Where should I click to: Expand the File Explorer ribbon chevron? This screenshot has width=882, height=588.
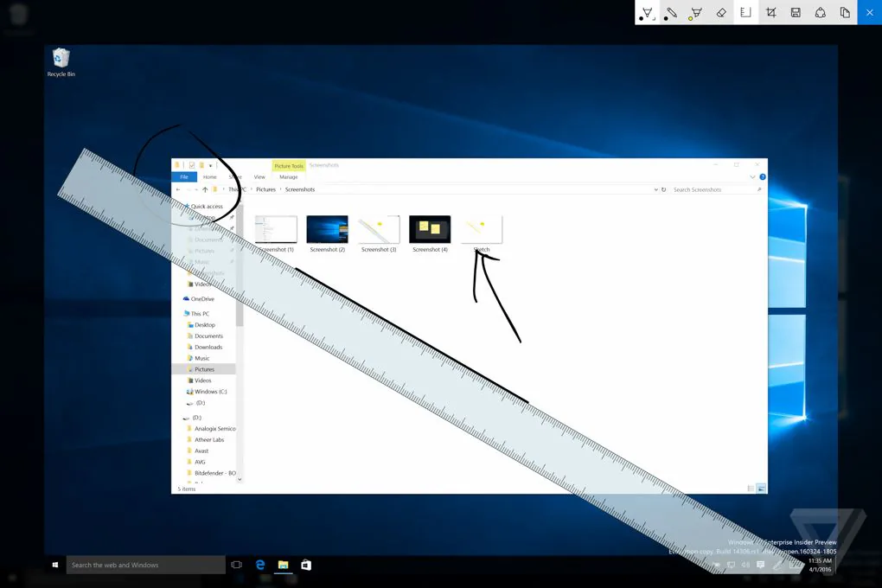pyautogui.click(x=752, y=176)
